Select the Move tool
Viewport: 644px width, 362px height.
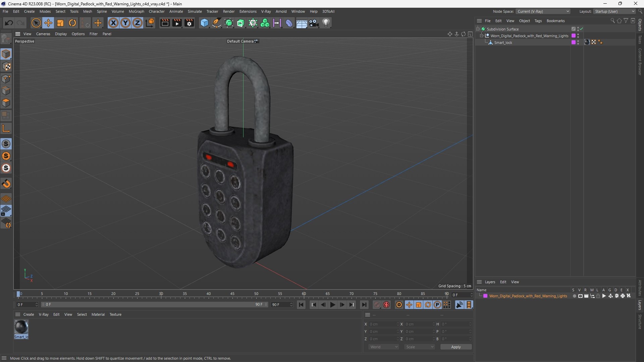tap(48, 23)
